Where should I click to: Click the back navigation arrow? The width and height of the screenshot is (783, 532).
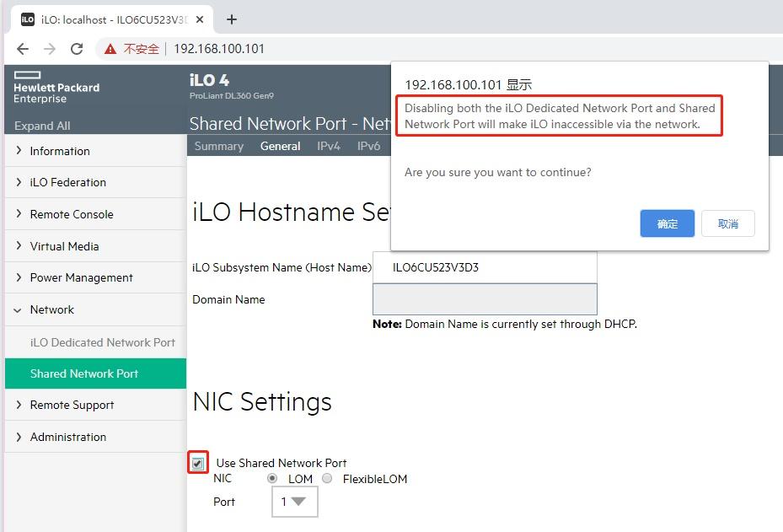pos(23,48)
